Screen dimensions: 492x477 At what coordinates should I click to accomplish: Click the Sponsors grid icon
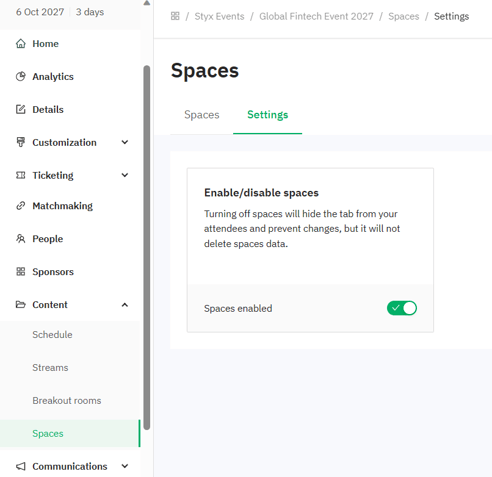[x=21, y=272]
